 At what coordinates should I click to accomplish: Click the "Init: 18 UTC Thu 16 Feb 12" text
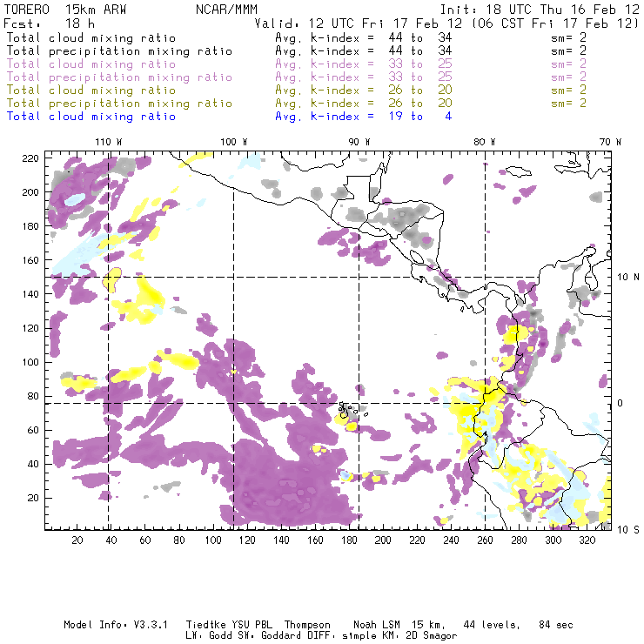[x=540, y=10]
